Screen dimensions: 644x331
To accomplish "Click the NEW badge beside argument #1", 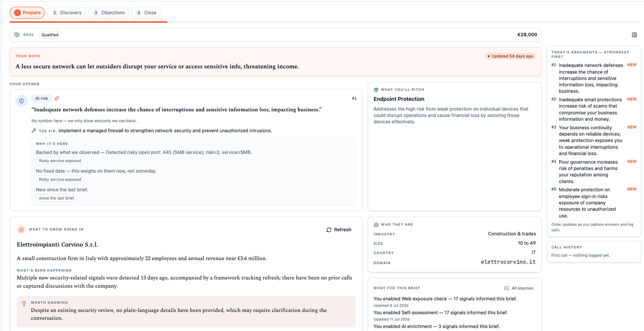I will (631, 65).
